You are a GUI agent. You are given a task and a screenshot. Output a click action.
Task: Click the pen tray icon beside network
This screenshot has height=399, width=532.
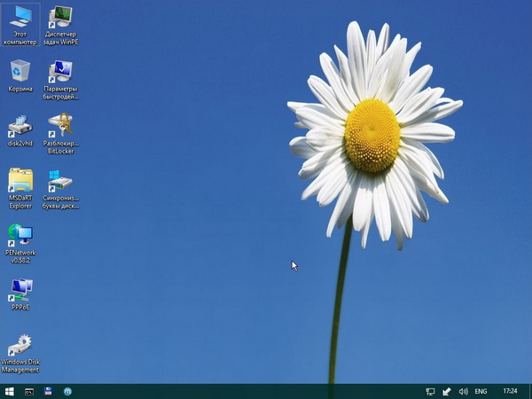[x=447, y=391]
